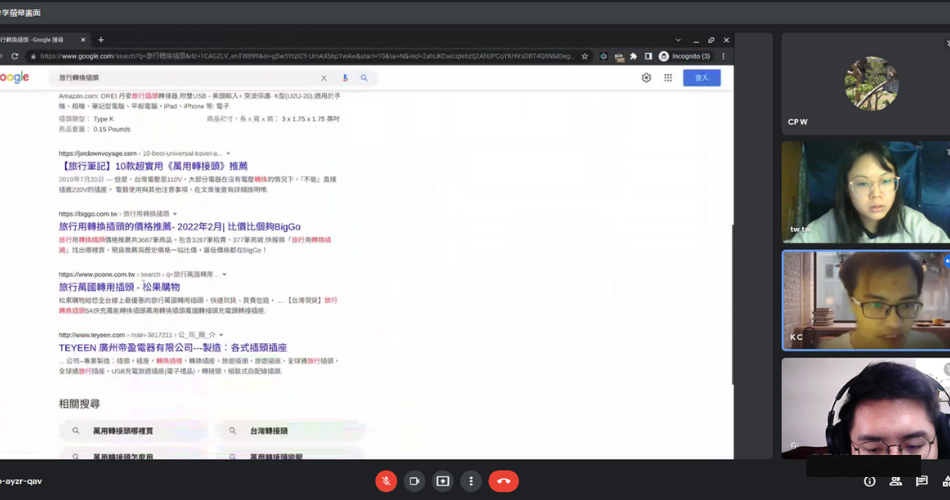950x500 pixels.
Task: Click the present screen button
Action: coord(443,481)
